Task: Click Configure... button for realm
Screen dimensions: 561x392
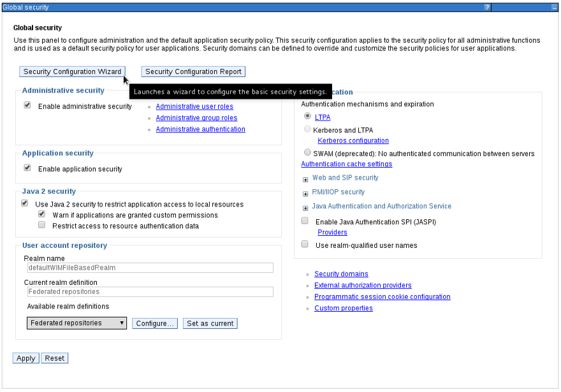Action: (x=154, y=324)
